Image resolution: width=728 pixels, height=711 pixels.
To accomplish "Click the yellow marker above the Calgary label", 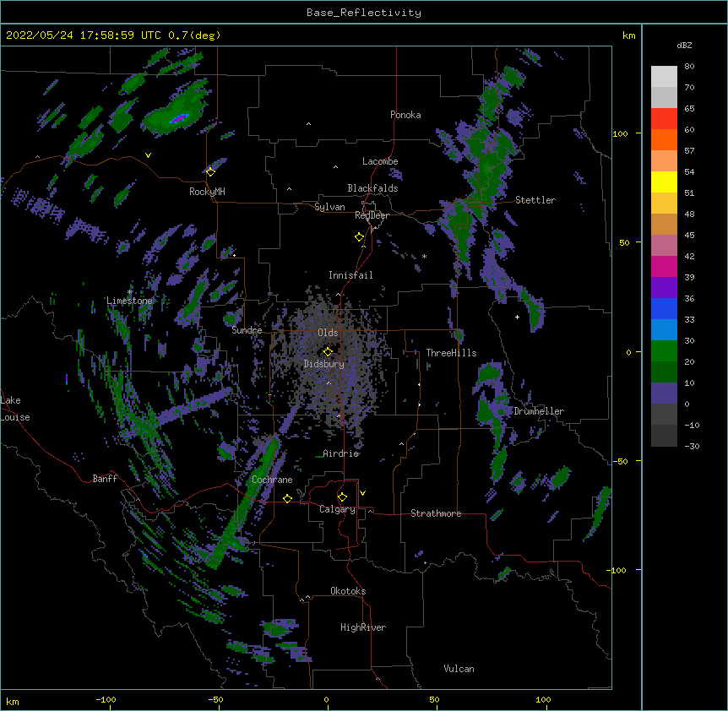I will [342, 497].
